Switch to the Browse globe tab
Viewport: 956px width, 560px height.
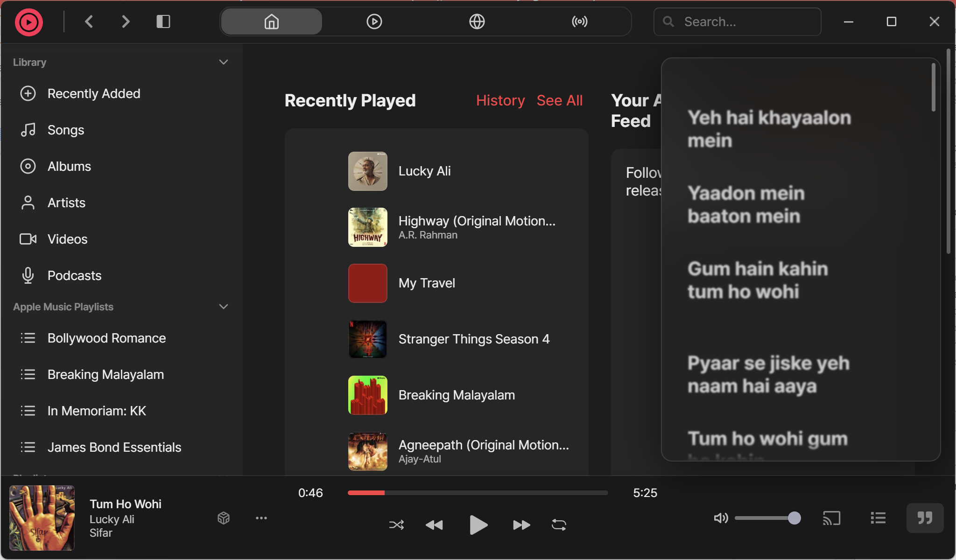477,21
